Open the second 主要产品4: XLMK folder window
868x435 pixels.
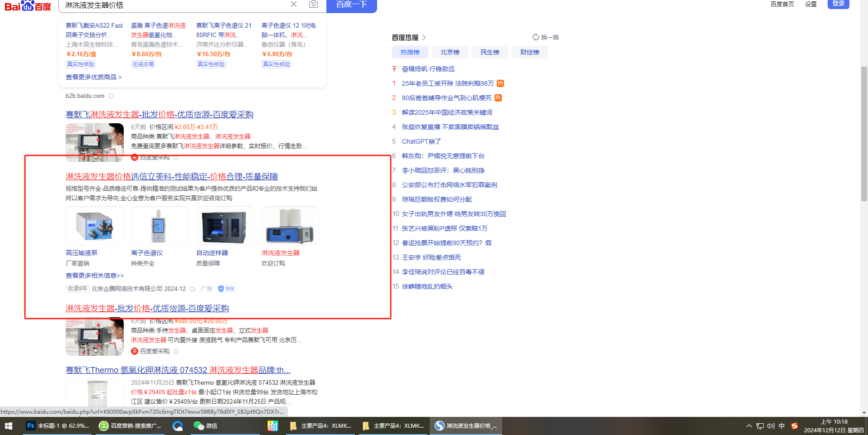click(393, 426)
